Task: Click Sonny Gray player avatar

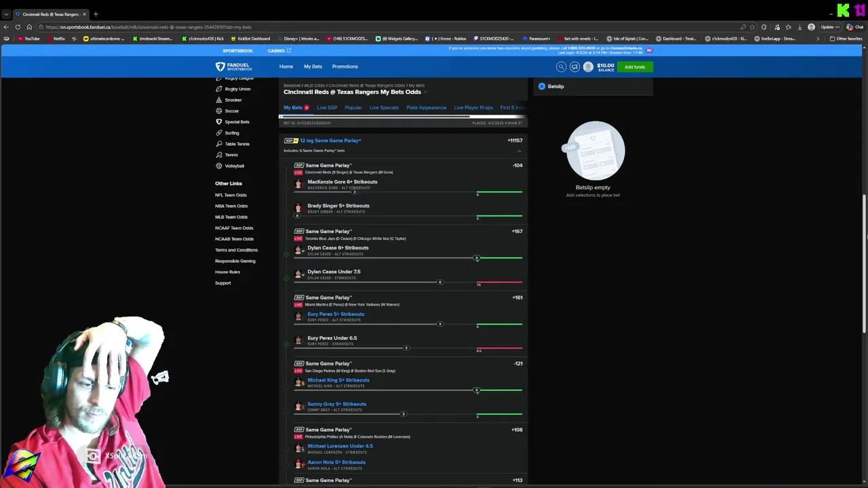Action: (298, 406)
